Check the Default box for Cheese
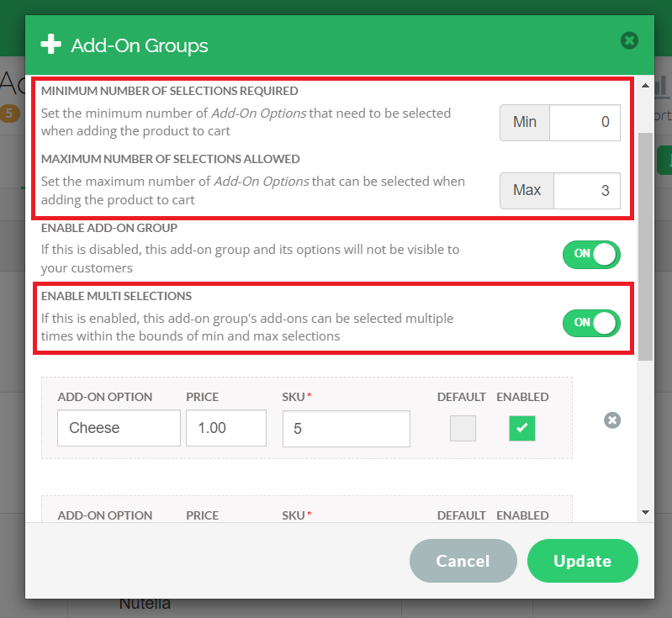This screenshot has width=672, height=618. pos(463,429)
